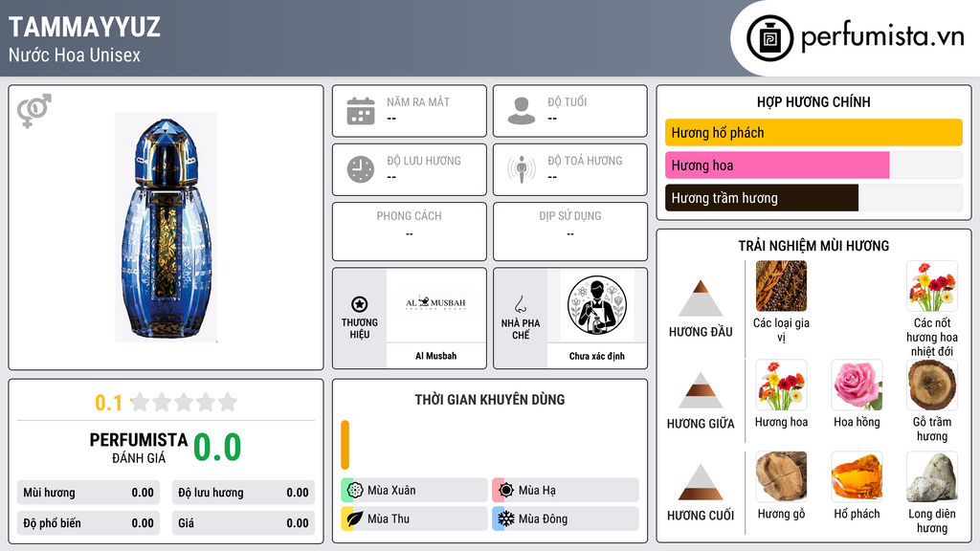Click the Hương hổ phách accord bar
This screenshot has width=980, height=551.
813,132
